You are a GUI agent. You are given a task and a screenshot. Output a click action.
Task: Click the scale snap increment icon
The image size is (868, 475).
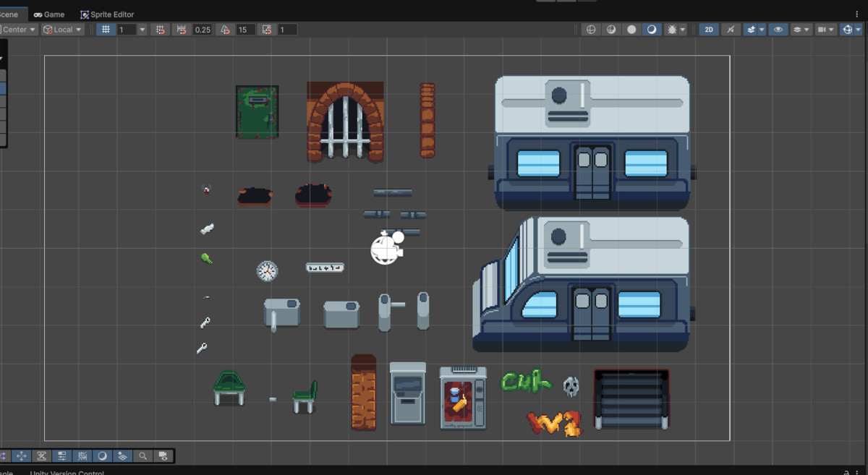pyautogui.click(x=268, y=30)
